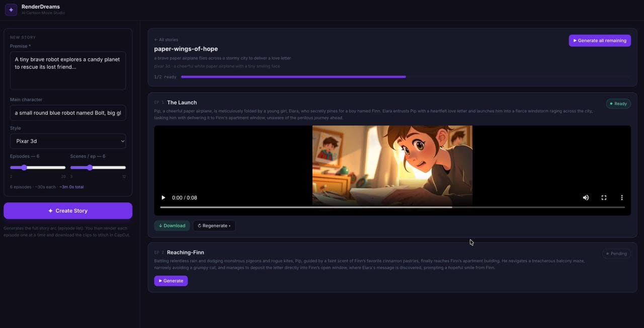
Task: Click the RenderDreams app name
Action: [x=41, y=7]
